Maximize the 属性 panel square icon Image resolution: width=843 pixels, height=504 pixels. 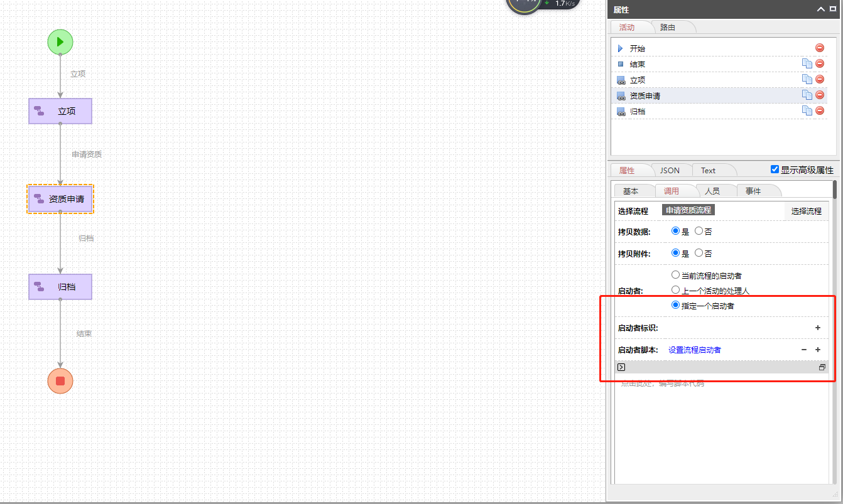tap(832, 9)
